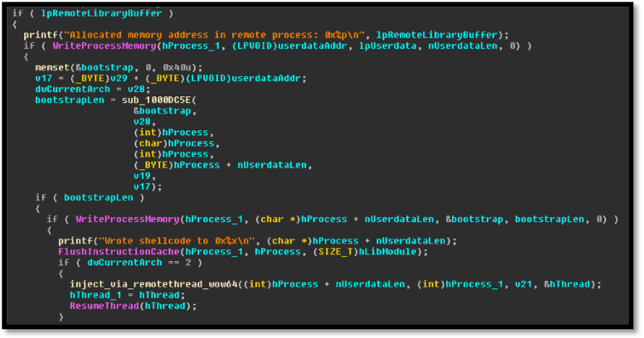The height and width of the screenshot is (338, 644).
Task: Click the "Allocated memory address in remote process" string
Action: [x=214, y=35]
